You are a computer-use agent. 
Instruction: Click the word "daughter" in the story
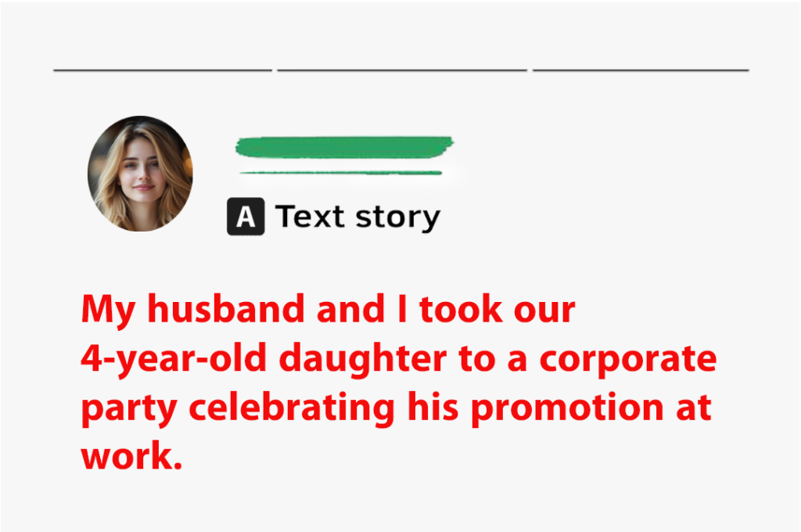(363, 359)
